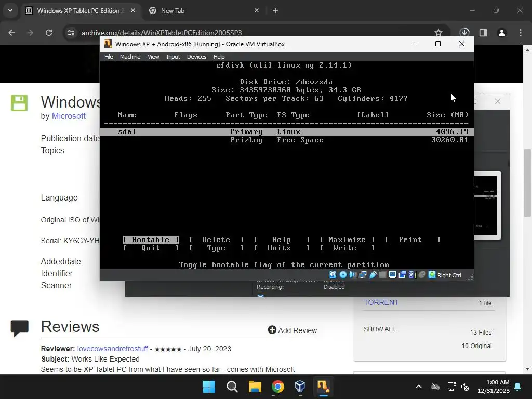Click the recording indicator in VirtualBox status bar

click(x=402, y=275)
